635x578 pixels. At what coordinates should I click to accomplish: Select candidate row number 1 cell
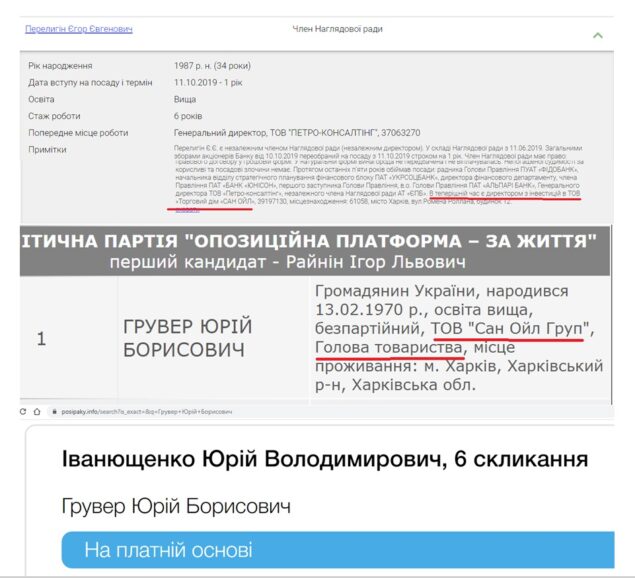click(40, 338)
